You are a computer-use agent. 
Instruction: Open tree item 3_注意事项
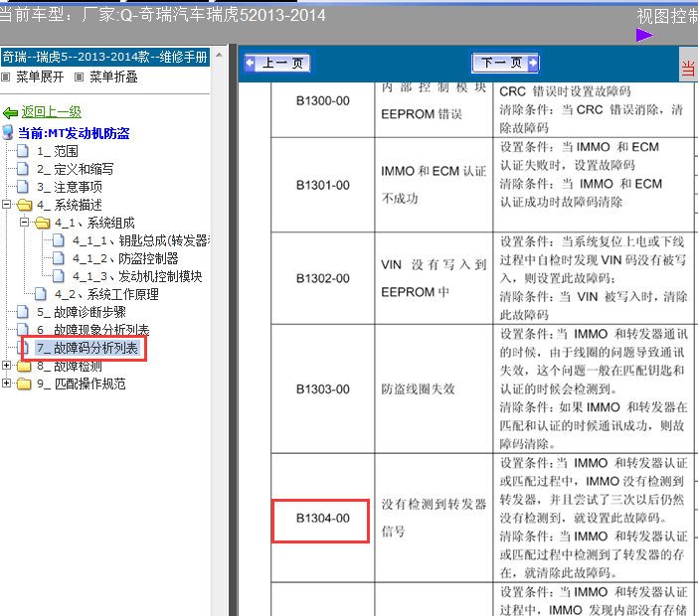pos(70,187)
